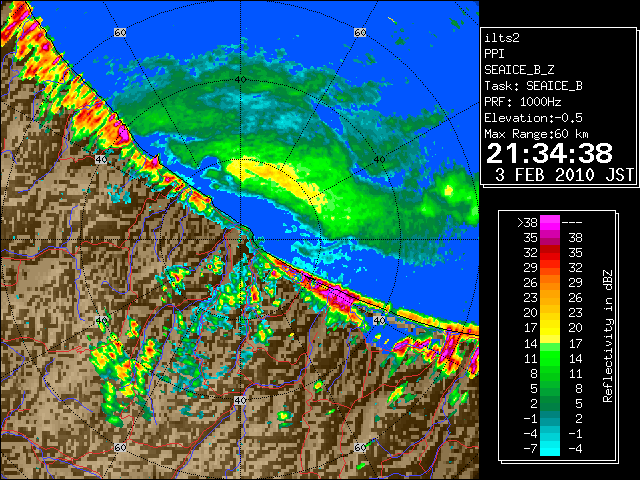The height and width of the screenshot is (480, 640).
Task: Click the radar center where the crosshair lines meet
Action: coord(240,240)
